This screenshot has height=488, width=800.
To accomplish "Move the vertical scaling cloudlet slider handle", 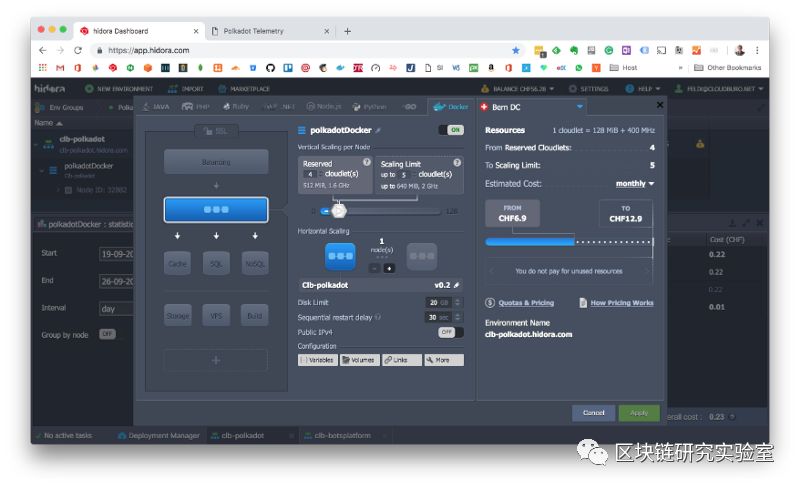I will click(x=338, y=210).
